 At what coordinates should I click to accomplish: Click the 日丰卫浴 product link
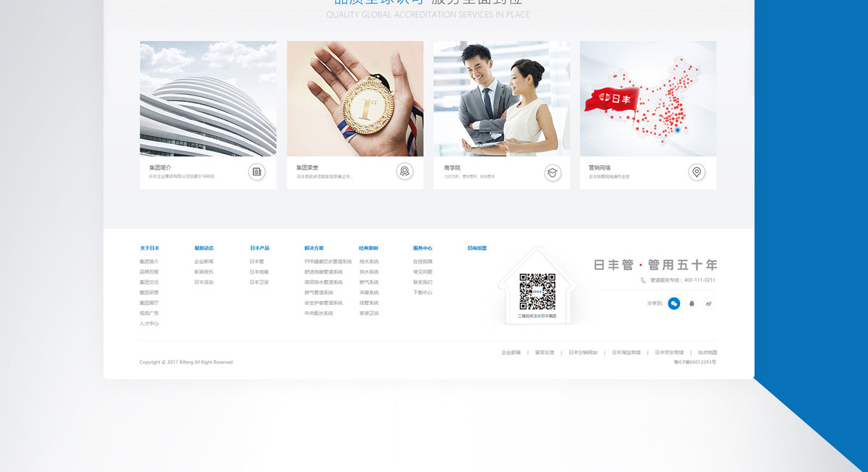[259, 282]
